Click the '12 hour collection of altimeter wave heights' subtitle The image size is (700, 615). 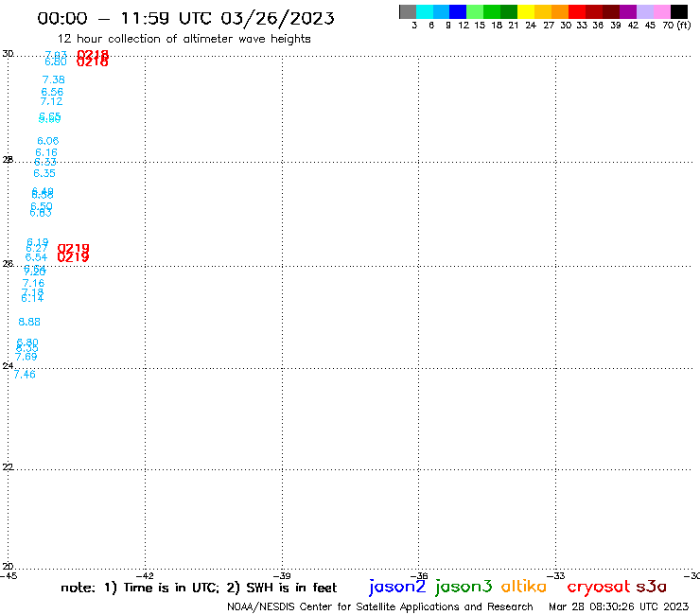click(x=184, y=39)
